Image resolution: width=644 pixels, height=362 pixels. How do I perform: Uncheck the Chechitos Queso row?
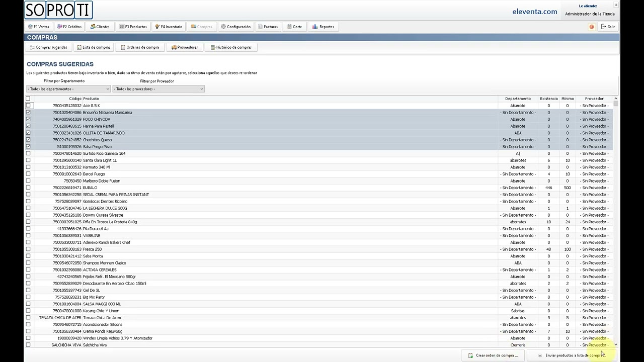tap(28, 140)
